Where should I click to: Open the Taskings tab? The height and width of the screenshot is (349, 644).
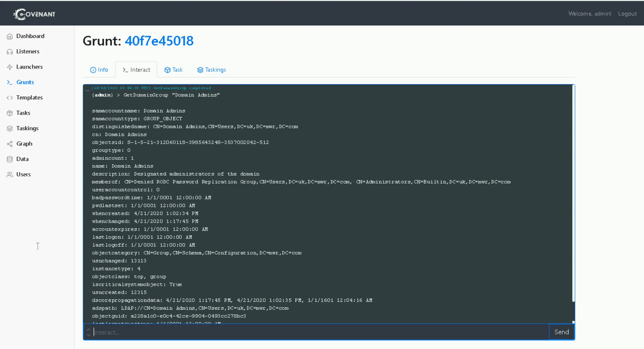tap(211, 70)
